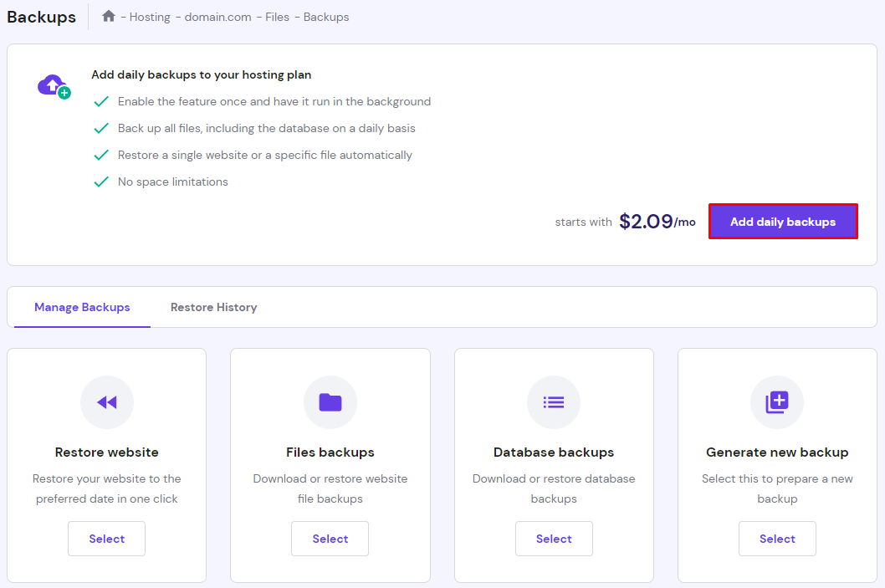
Task: Click the Database backups list icon
Action: [554, 402]
